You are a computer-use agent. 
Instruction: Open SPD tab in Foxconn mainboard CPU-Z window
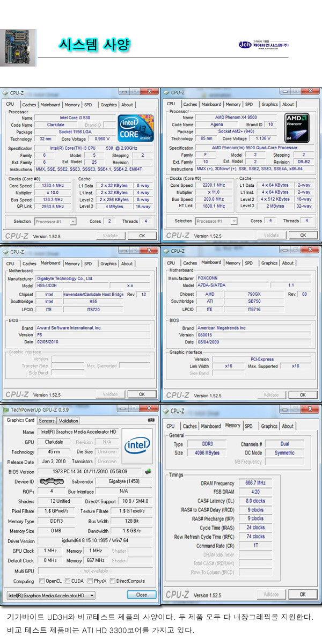[248, 263]
